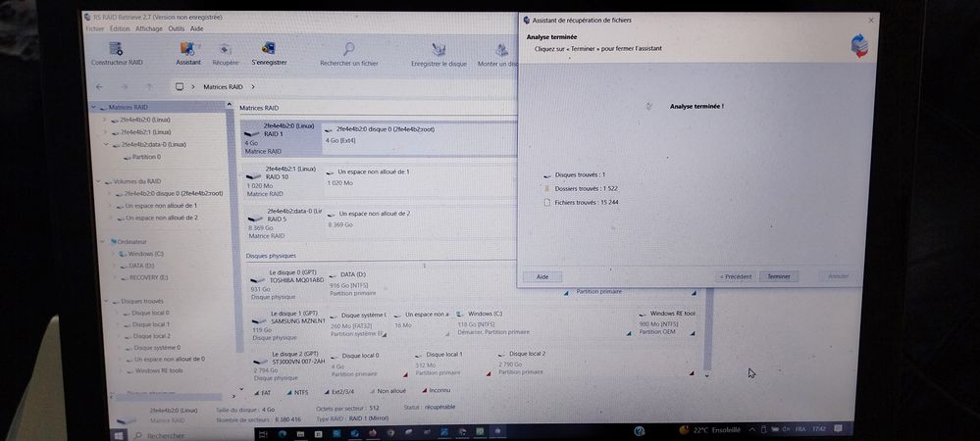Click Enregistrer le disque toolbar icon

click(438, 54)
